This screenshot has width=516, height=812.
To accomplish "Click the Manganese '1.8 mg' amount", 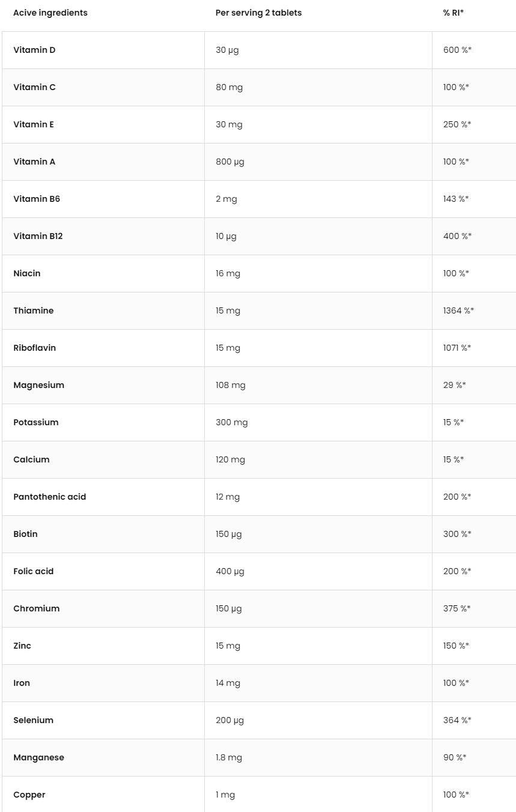I will point(228,757).
